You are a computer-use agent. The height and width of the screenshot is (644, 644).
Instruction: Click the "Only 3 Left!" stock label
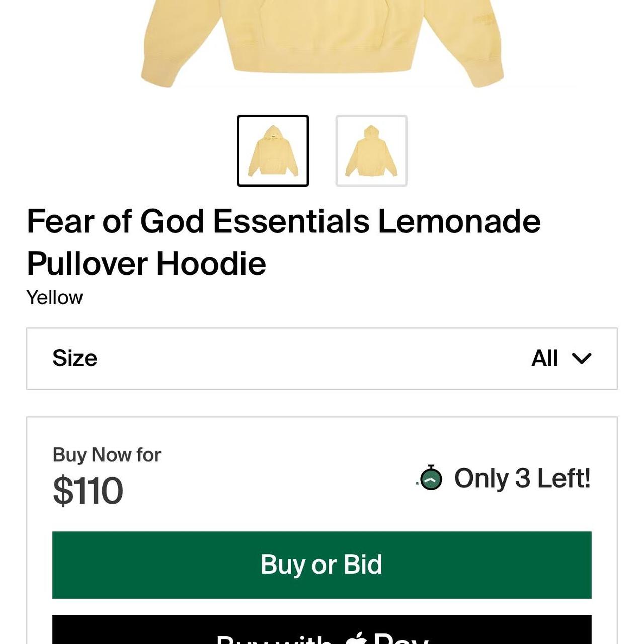[x=522, y=478]
